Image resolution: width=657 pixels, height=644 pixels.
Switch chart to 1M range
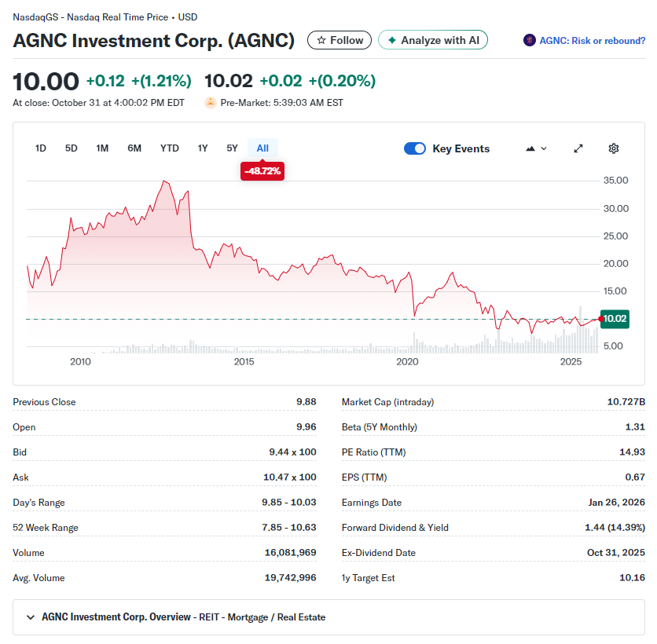coord(102,148)
